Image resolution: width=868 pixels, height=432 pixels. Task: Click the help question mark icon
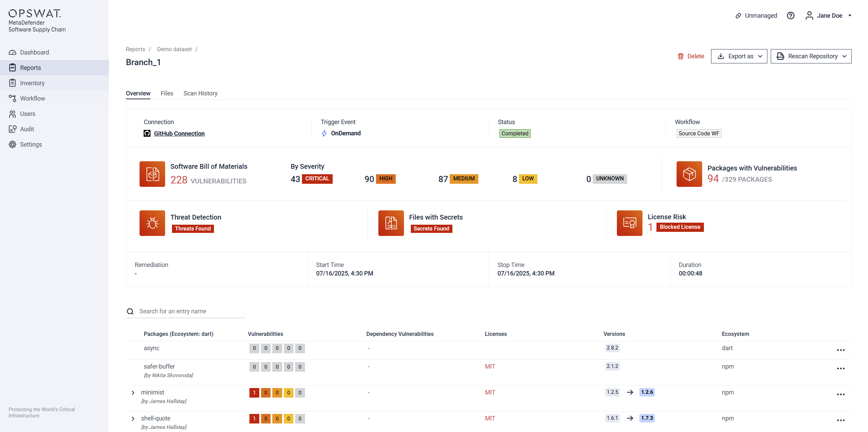point(791,16)
